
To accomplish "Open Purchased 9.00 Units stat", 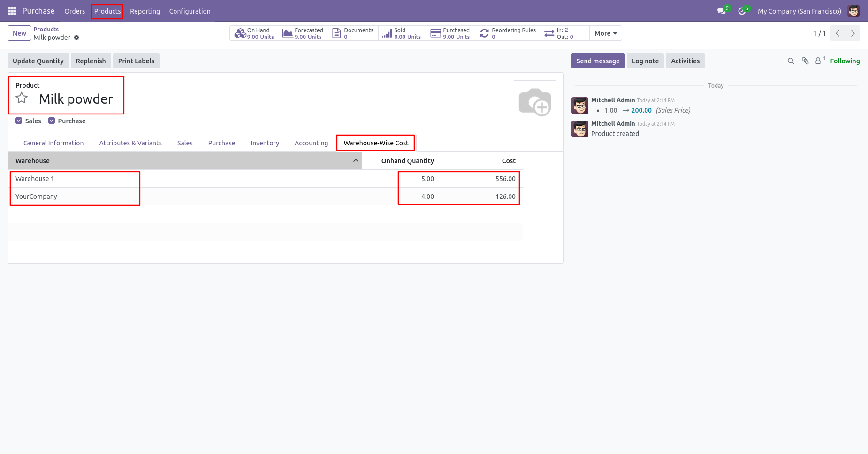I will point(451,33).
